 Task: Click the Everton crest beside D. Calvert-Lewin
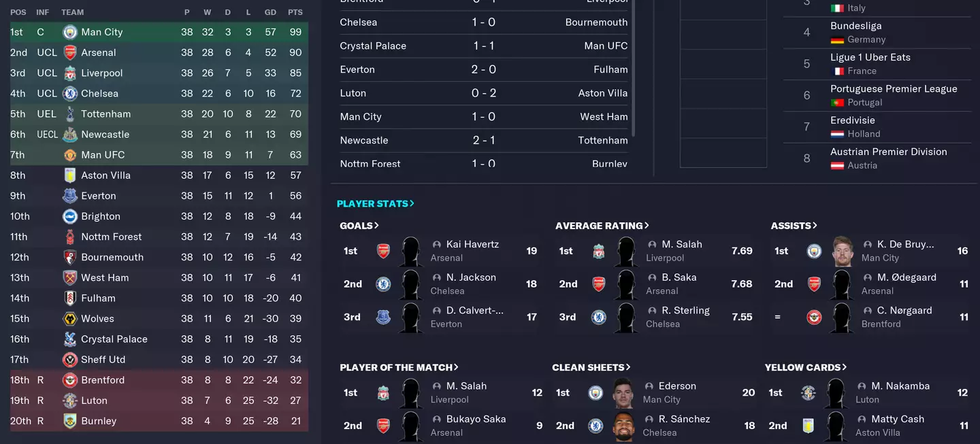pyautogui.click(x=383, y=317)
